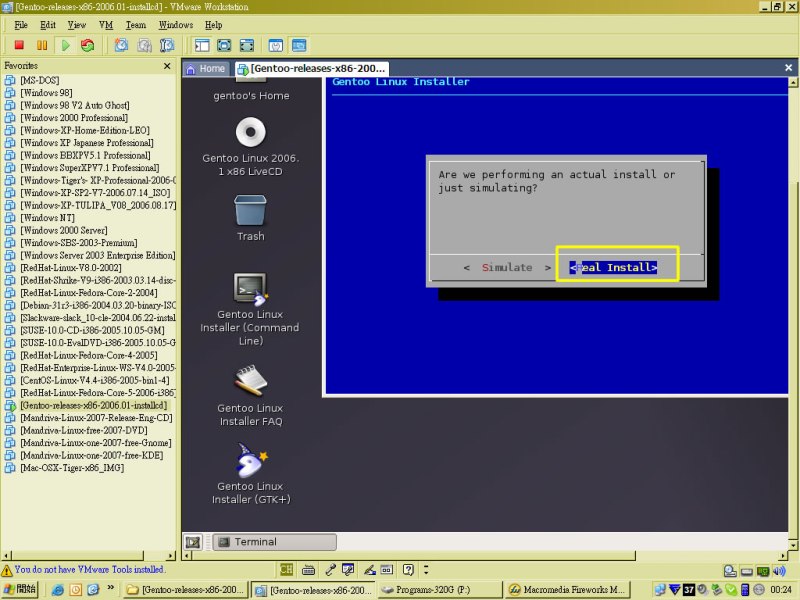Click gentoo's Home desktop label
Screen dimensions: 800x600
pos(251,96)
